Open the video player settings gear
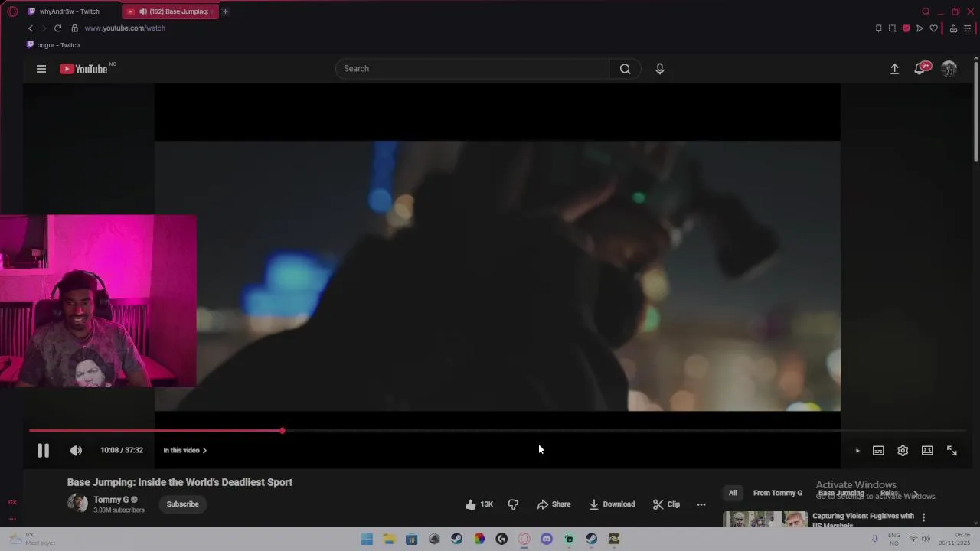Viewport: 980px width, 551px height. 903,451
